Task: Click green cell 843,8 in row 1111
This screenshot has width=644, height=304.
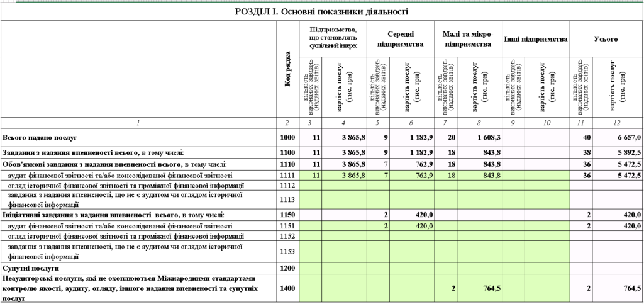Action: point(480,176)
